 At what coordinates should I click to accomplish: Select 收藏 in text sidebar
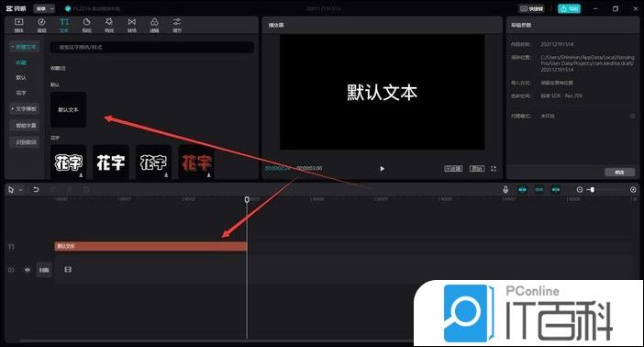click(21, 62)
